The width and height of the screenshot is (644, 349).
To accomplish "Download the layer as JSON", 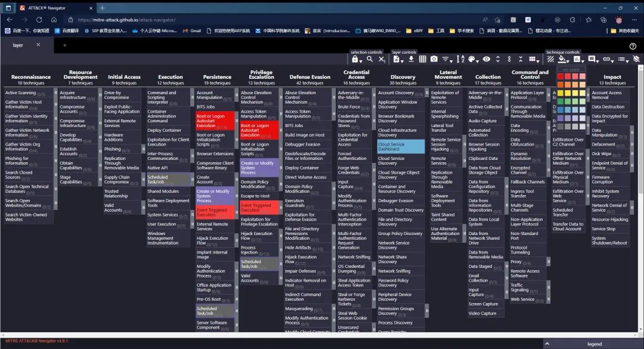I will pyautogui.click(x=411, y=59).
